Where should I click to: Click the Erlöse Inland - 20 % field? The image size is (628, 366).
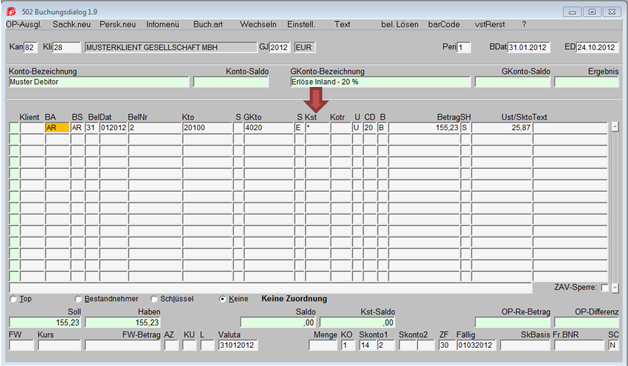380,82
